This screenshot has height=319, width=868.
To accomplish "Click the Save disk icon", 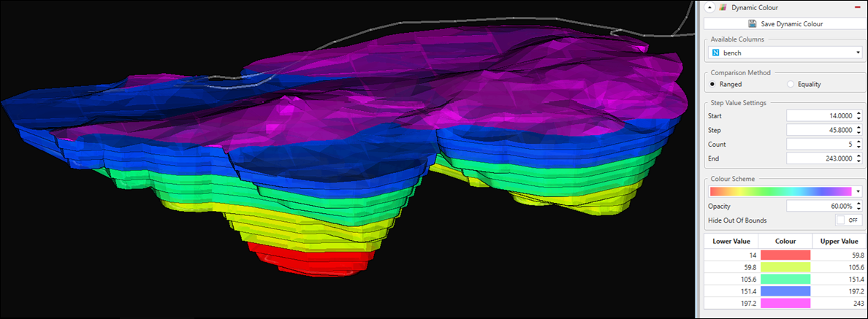I will click(x=752, y=24).
